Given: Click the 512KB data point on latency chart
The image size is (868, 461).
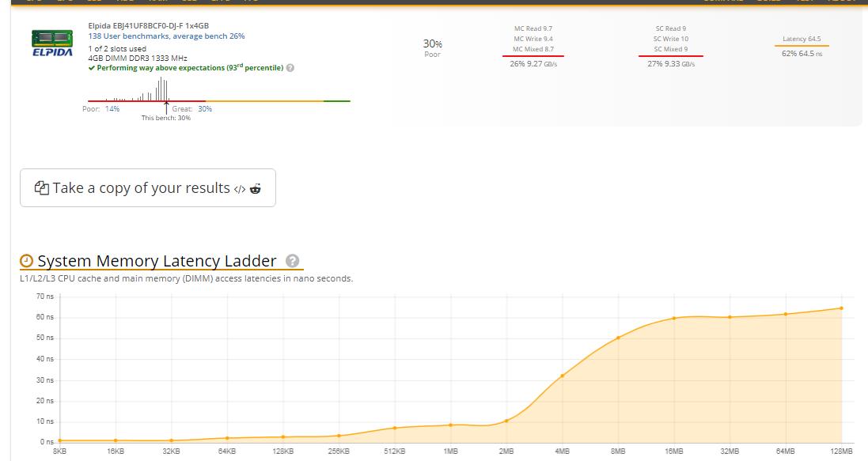Looking at the screenshot, I should tap(395, 428).
